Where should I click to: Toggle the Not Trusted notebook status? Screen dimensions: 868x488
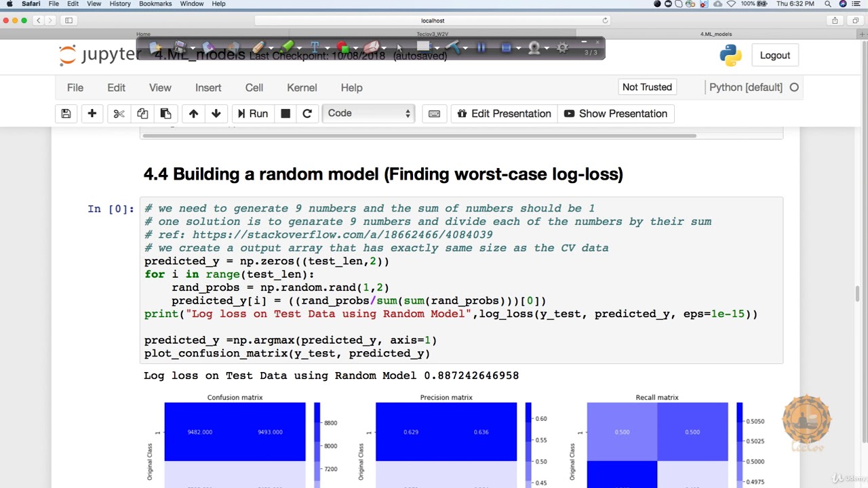click(647, 87)
